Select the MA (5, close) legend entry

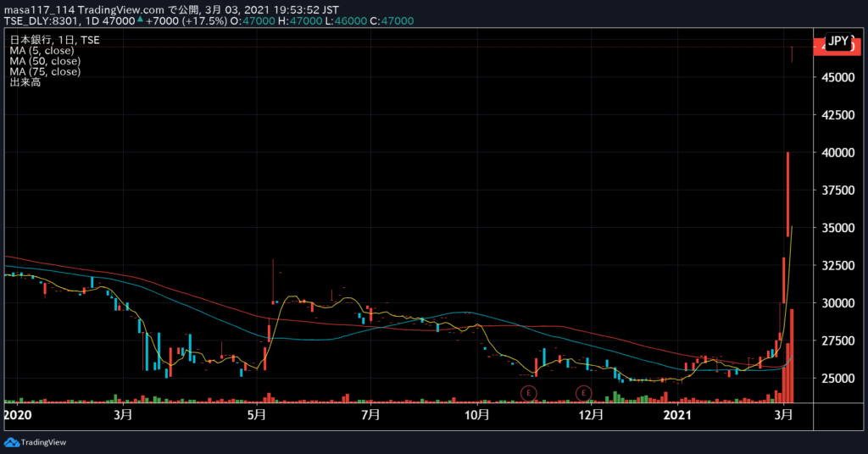click(x=42, y=50)
